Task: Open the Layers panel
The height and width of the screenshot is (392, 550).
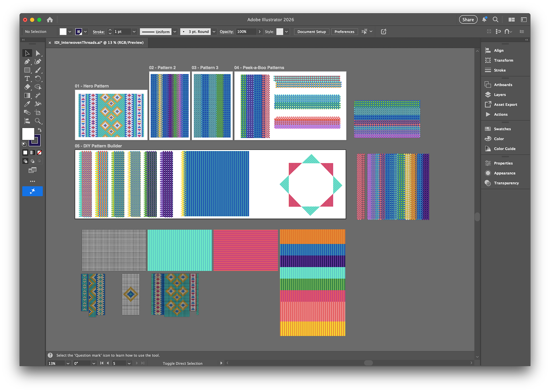Action: 500,95
